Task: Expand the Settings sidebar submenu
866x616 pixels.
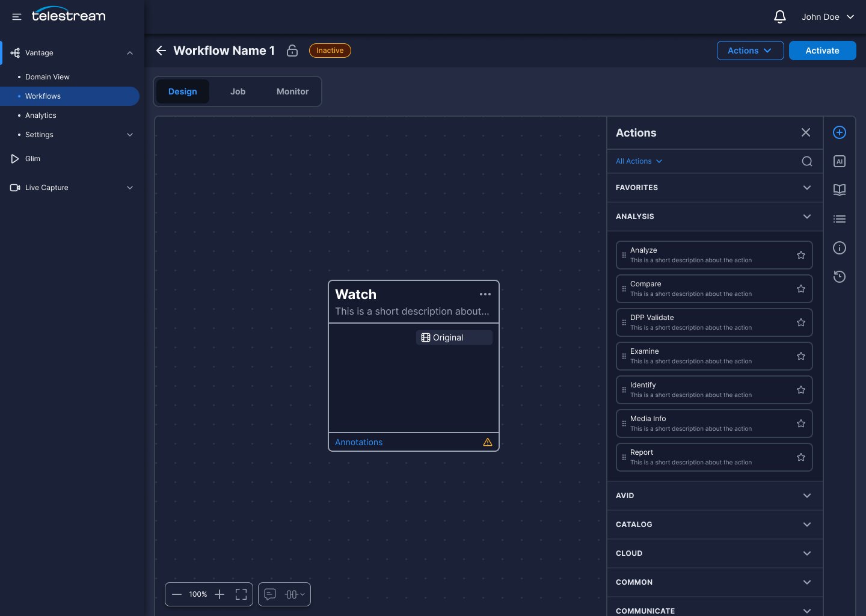Action: (130, 135)
